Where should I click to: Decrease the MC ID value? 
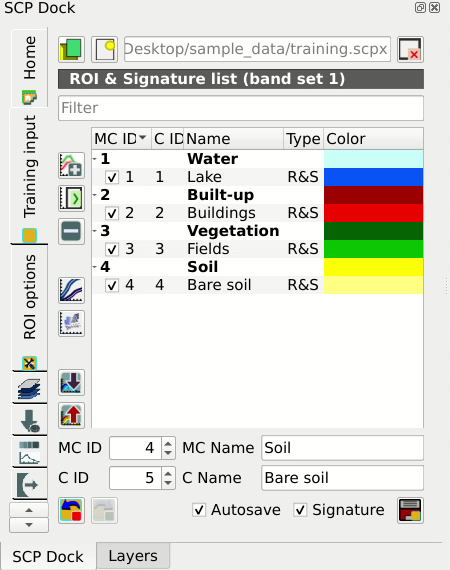pyautogui.click(x=168, y=453)
